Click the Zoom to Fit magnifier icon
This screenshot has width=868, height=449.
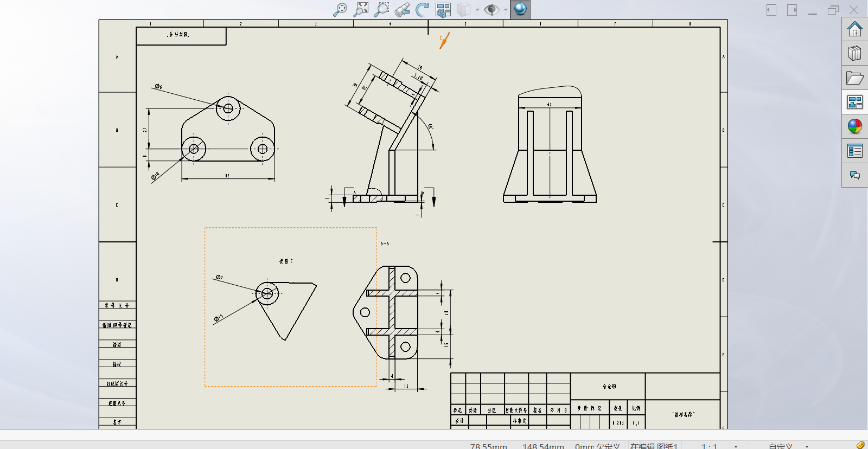[x=340, y=9]
